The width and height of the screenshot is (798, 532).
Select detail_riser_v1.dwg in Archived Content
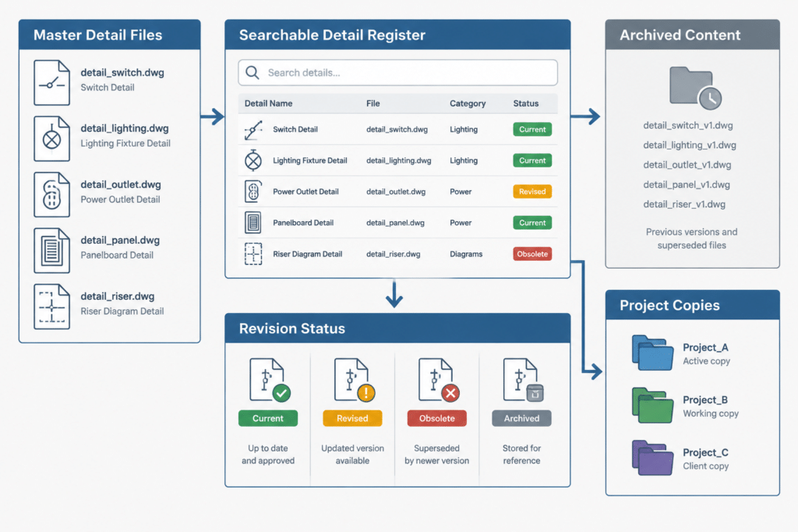pos(684,204)
